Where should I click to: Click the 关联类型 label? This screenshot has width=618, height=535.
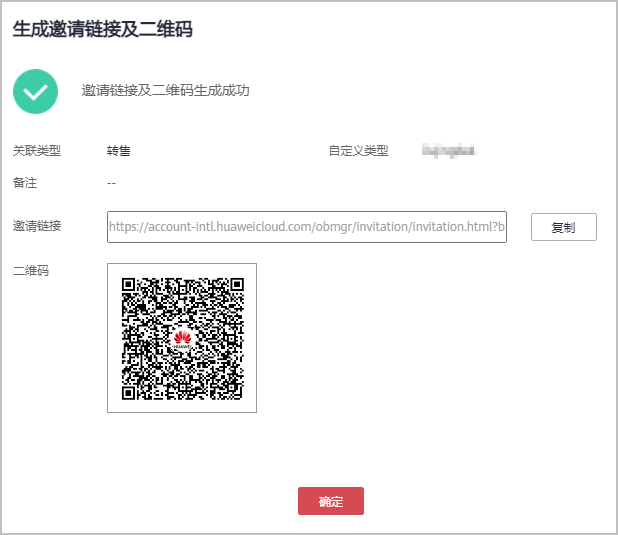(37, 151)
